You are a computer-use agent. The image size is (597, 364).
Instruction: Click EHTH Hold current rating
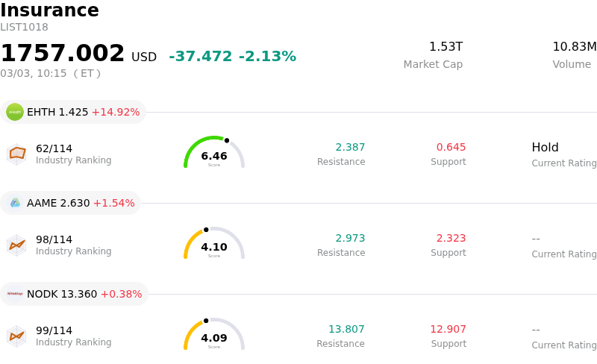(545, 148)
